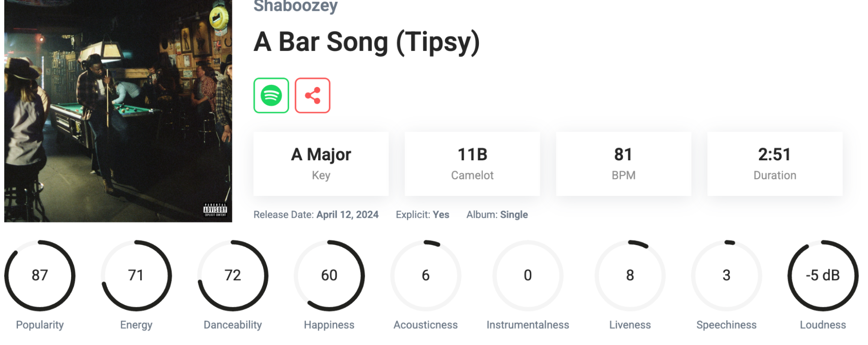Open the Shaboozey artist page
The height and width of the screenshot is (345, 868).
coord(295,6)
